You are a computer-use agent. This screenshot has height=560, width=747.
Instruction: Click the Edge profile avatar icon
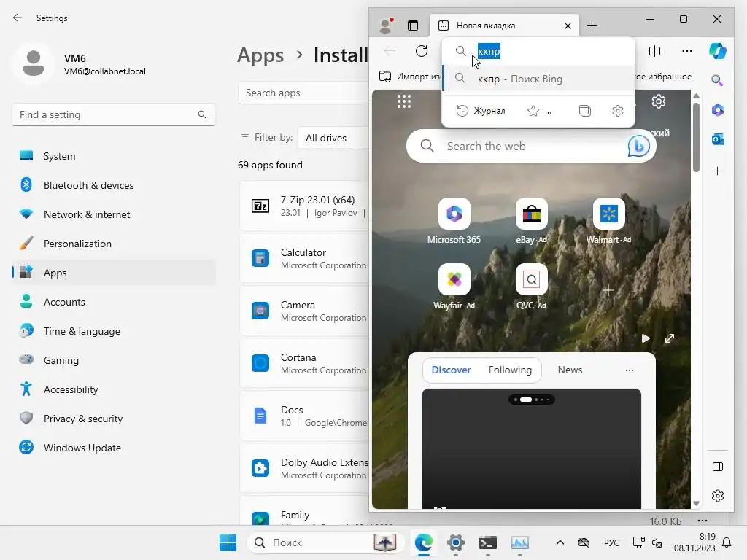tap(385, 26)
